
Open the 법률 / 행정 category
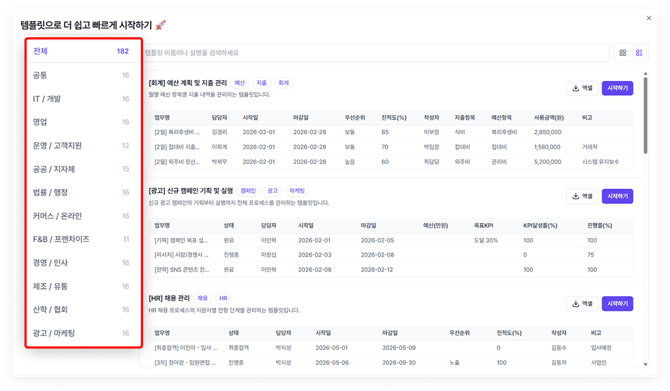(x=83, y=192)
